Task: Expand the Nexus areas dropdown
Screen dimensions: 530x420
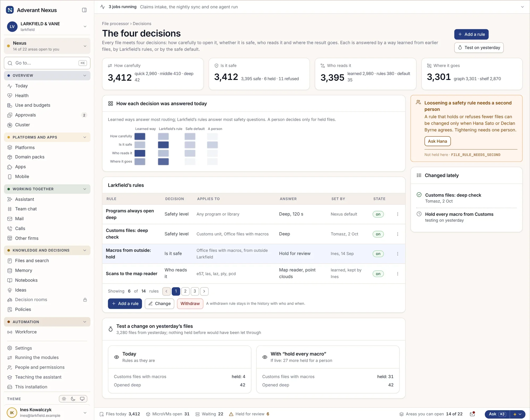Action: coord(47,46)
